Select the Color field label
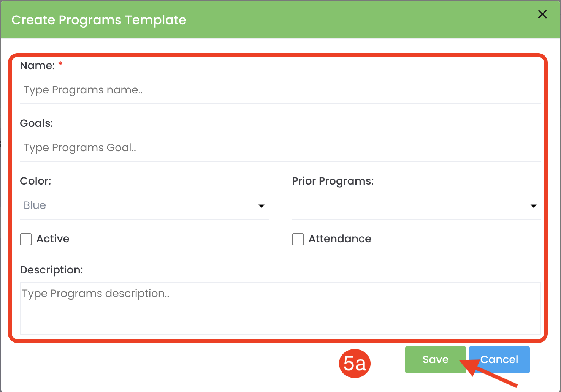This screenshot has height=392, width=561. point(35,181)
